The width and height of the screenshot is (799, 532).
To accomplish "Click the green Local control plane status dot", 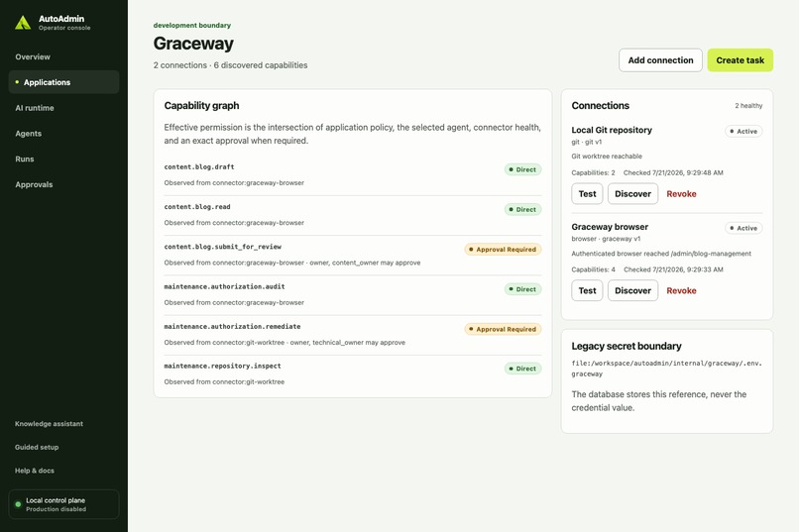I will [x=19, y=504].
